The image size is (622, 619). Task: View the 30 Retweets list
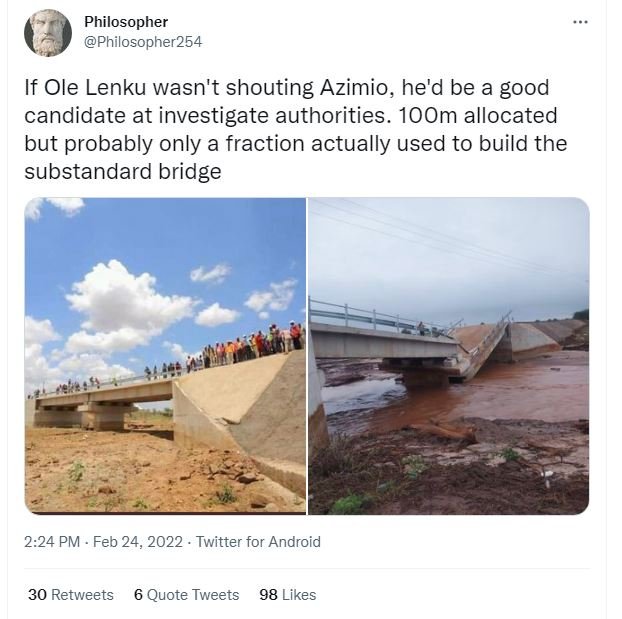pyautogui.click(x=70, y=595)
